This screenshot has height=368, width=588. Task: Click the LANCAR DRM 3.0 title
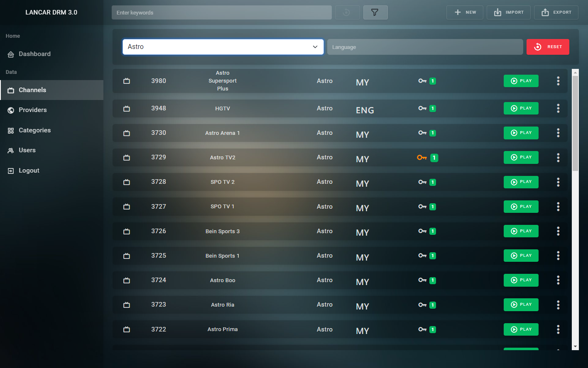click(x=51, y=12)
